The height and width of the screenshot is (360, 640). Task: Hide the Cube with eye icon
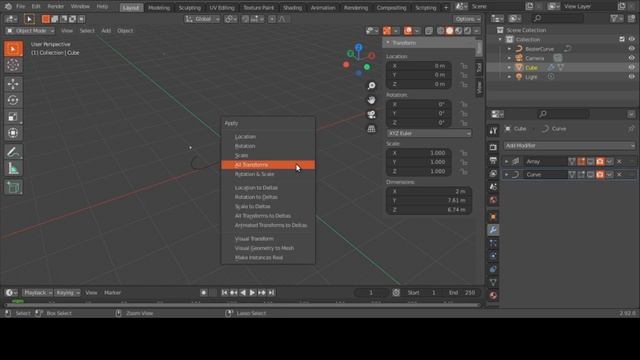[x=632, y=67]
